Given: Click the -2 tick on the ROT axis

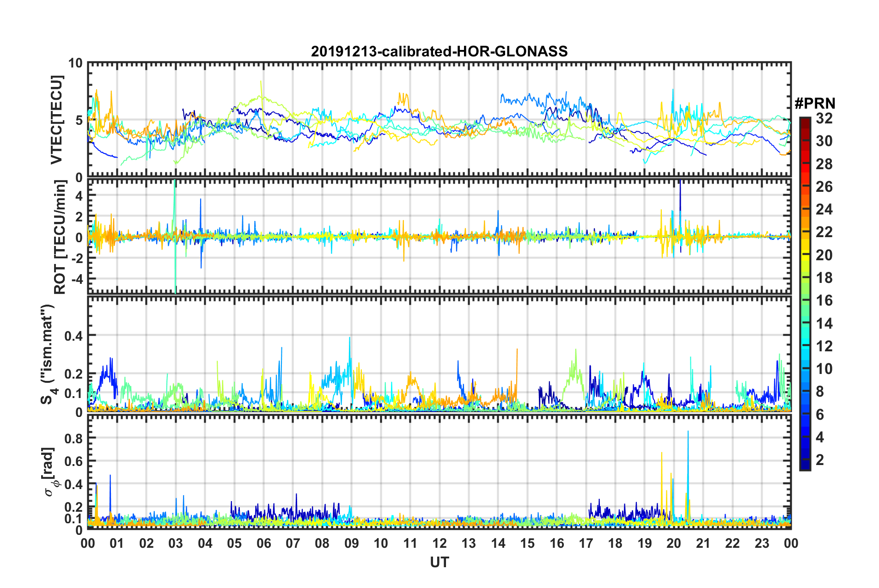Looking at the screenshot, I should [x=76, y=258].
